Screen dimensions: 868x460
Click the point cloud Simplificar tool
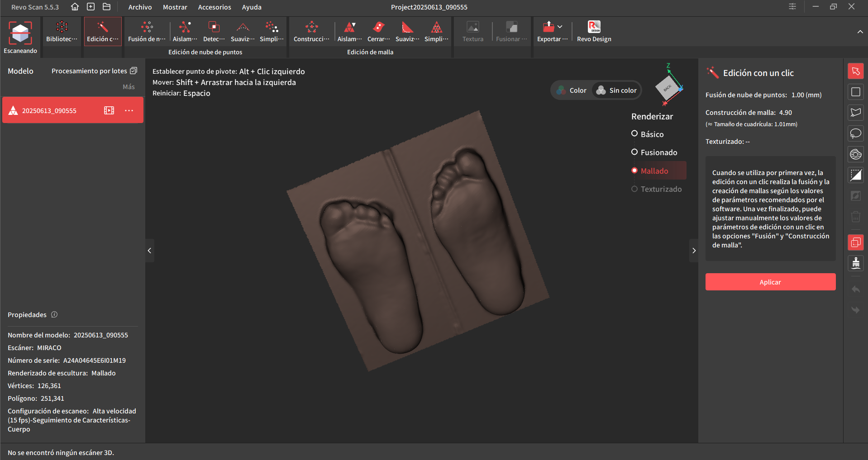coord(272,32)
